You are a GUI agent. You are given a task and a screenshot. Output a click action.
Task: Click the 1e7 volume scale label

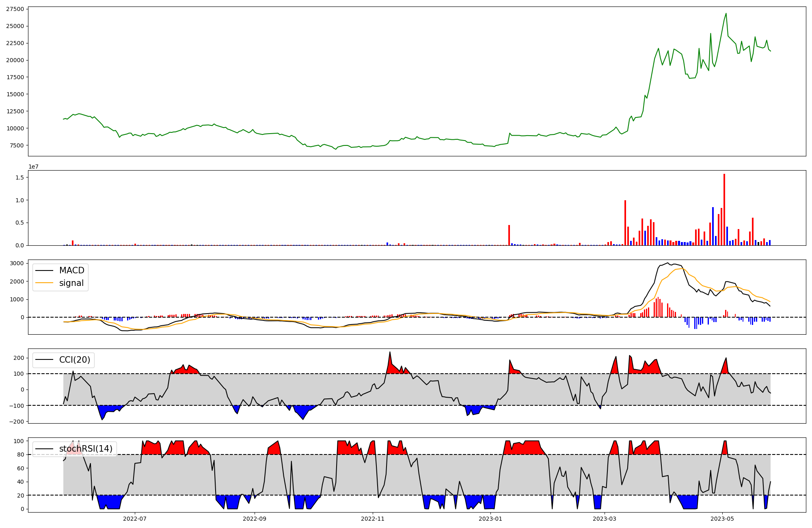coord(33,167)
